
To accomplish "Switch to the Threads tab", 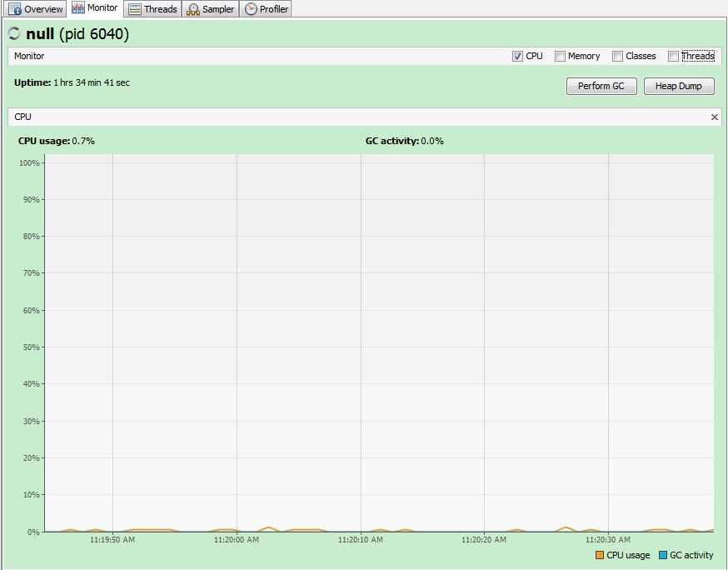I will pos(152,9).
